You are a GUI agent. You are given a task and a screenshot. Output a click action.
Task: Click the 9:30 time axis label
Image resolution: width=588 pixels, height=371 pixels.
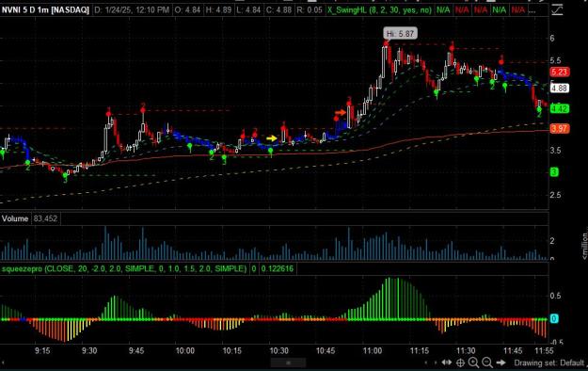(x=89, y=350)
